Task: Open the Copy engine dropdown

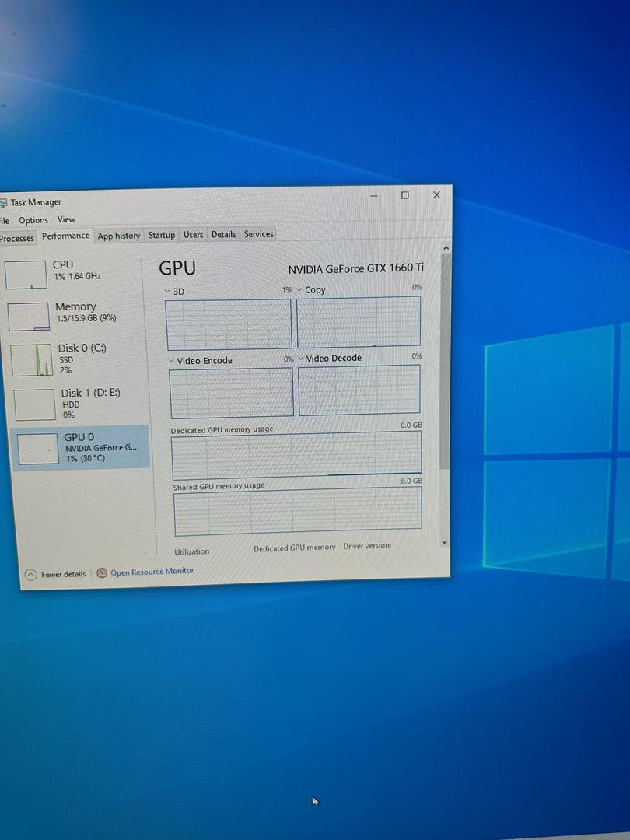Action: [299, 290]
